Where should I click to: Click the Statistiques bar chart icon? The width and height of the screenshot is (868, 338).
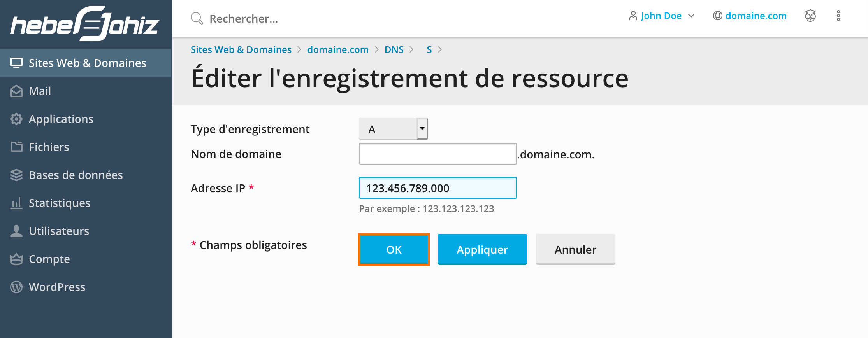tap(16, 203)
